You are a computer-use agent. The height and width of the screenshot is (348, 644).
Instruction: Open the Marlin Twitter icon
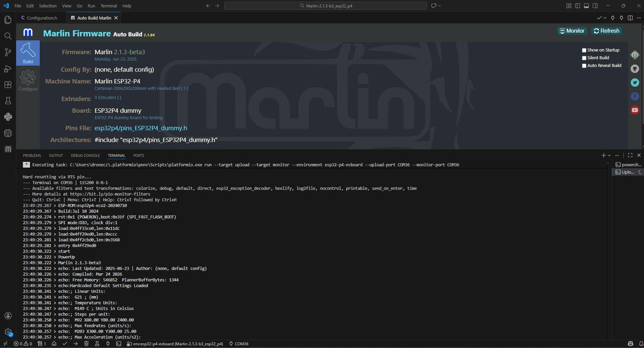pos(635,83)
